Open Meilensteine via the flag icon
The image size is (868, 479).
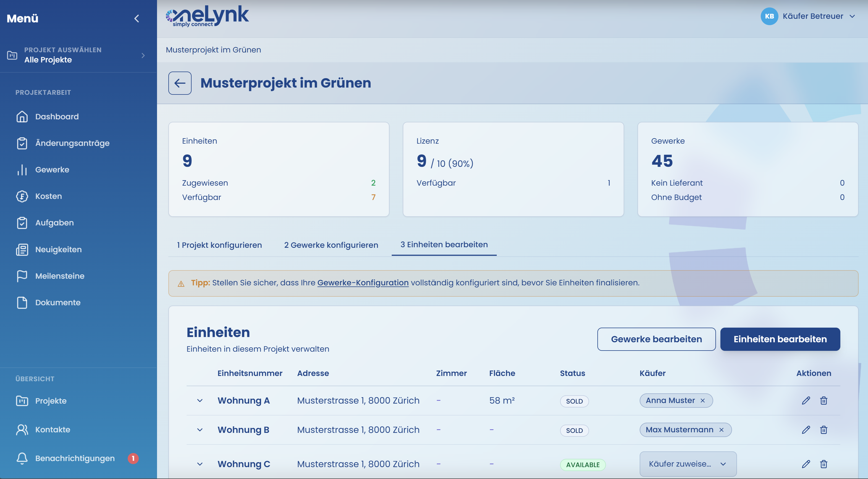pyautogui.click(x=60, y=276)
